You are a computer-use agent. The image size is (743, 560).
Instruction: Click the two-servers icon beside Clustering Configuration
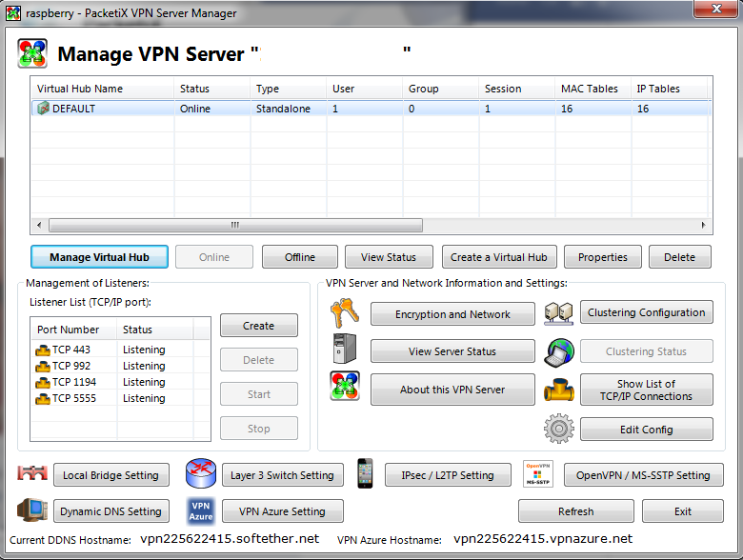point(558,313)
